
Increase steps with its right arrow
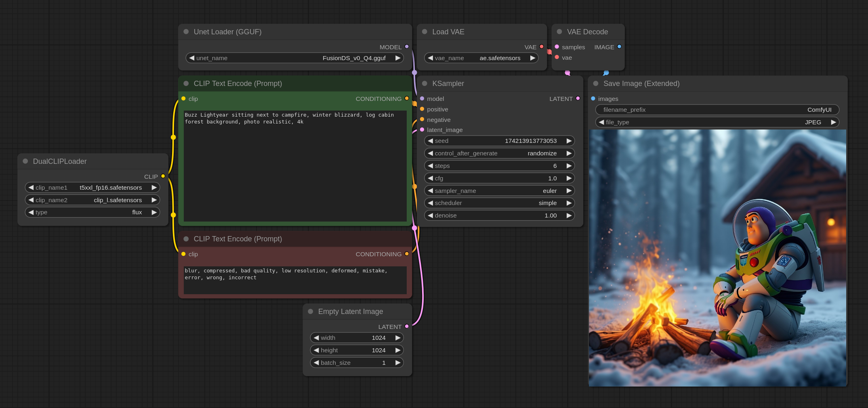569,166
